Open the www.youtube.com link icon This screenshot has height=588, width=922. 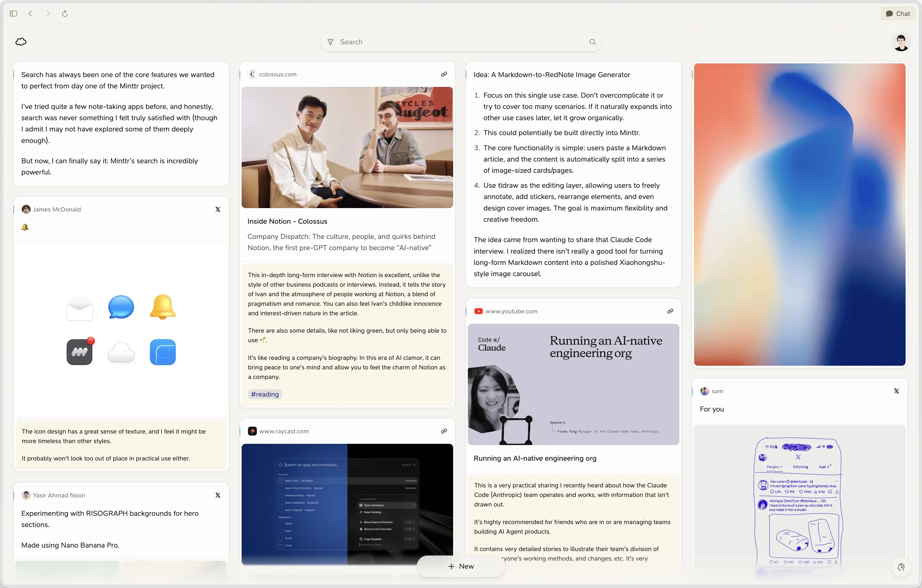click(x=670, y=311)
